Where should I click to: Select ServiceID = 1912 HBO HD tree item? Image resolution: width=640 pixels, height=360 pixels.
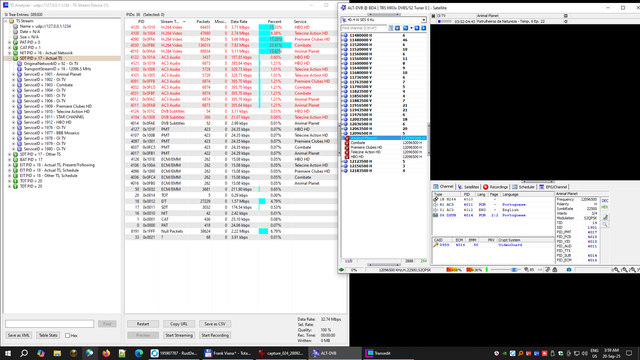click(47, 122)
